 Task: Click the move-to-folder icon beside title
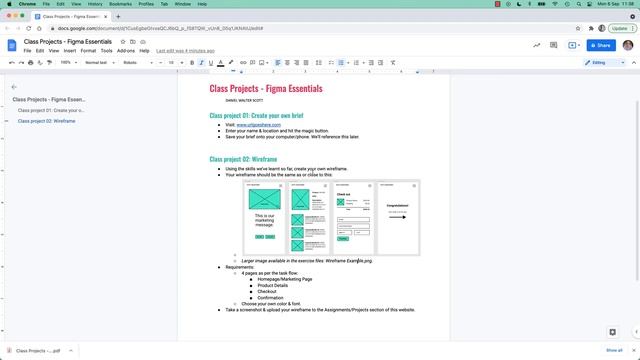[x=133, y=42]
